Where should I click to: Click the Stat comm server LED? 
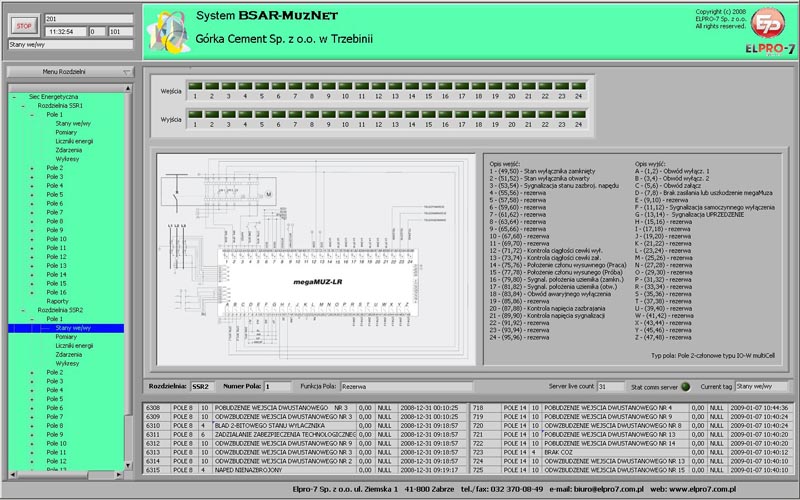click(686, 387)
